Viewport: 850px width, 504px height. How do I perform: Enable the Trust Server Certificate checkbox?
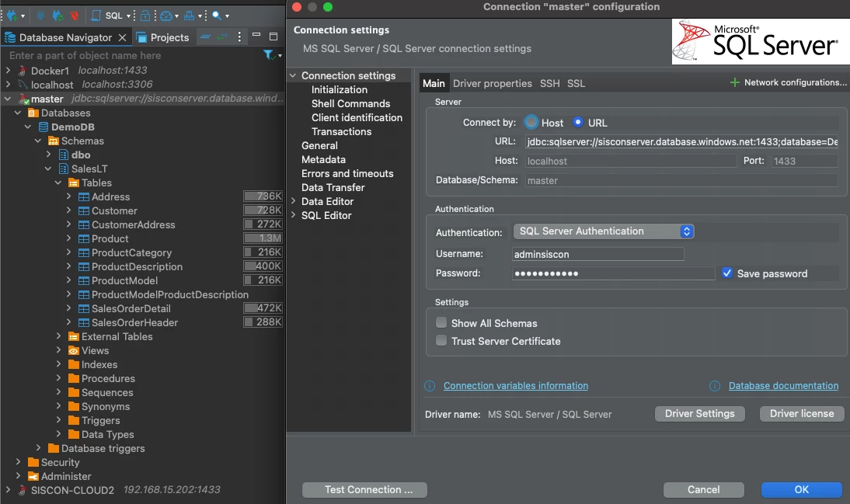coord(441,340)
